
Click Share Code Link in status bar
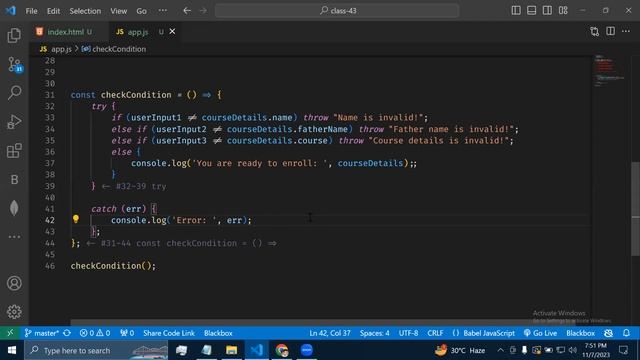click(x=169, y=333)
